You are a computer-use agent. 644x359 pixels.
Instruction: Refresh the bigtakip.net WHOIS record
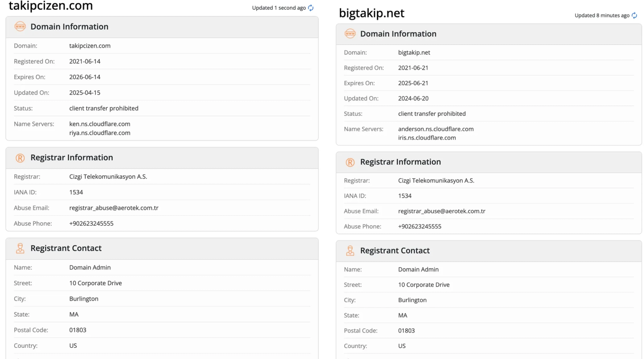tap(634, 15)
